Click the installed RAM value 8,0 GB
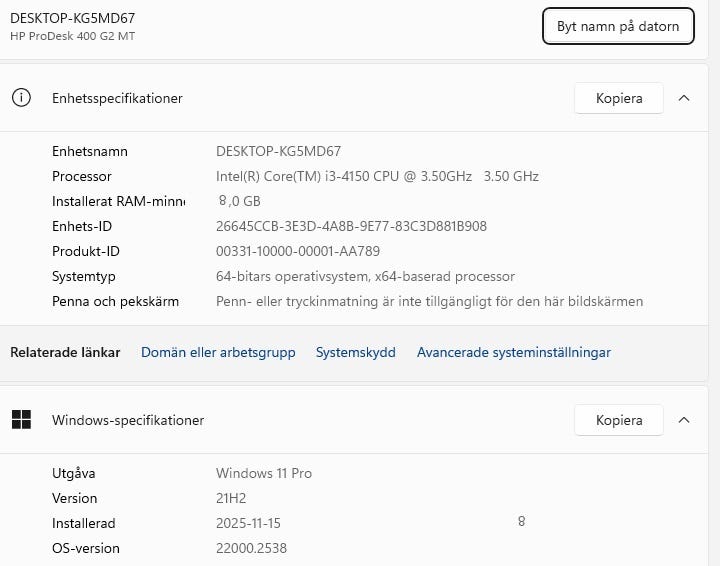Viewport: 720px width, 566px height. 239,201
